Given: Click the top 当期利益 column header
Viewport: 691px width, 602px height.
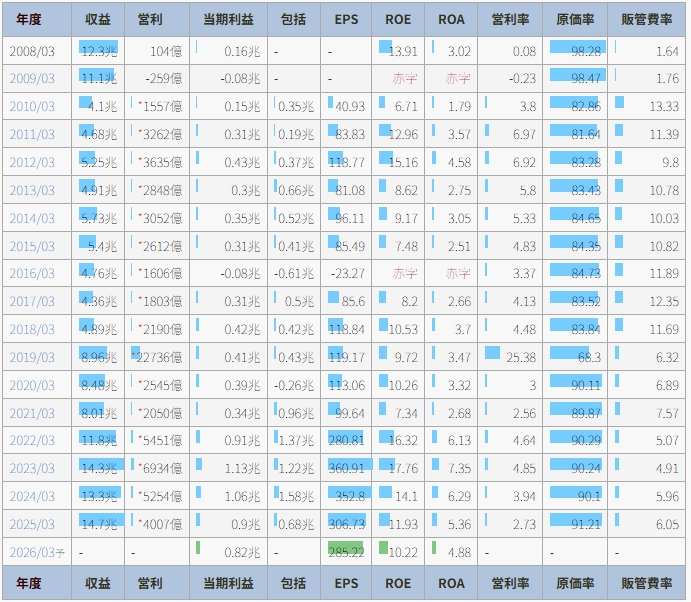Looking at the screenshot, I should (x=227, y=20).
